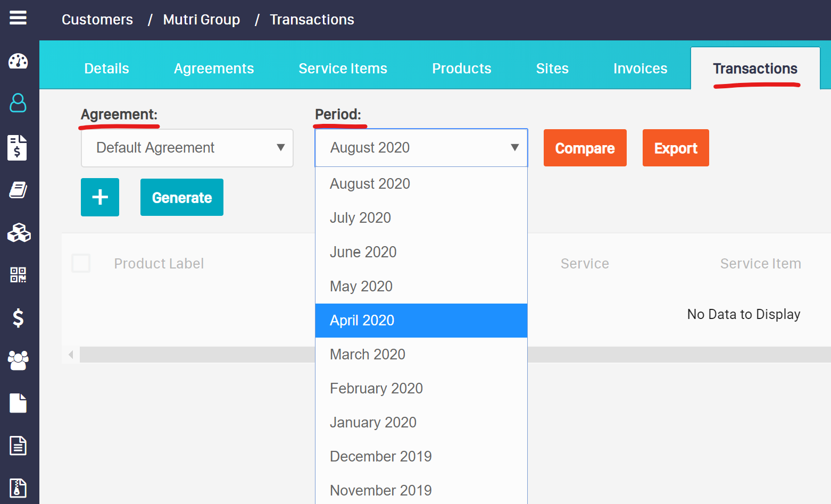Select the products cubes icon in sidebar

click(x=18, y=232)
